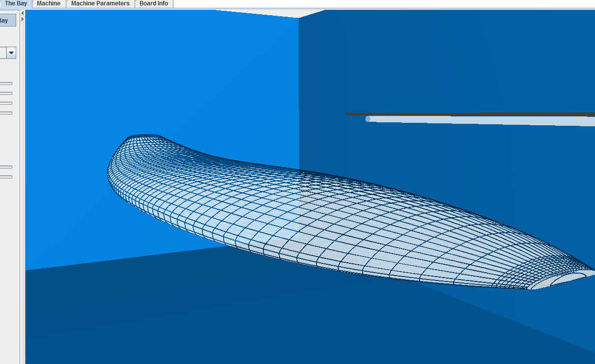Switch to the Board Info tab
Screen dimensions: 595x364
[x=154, y=3]
